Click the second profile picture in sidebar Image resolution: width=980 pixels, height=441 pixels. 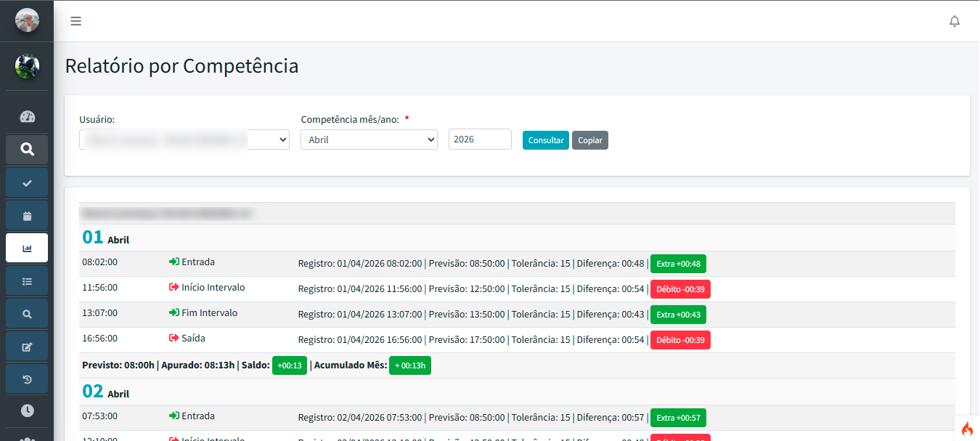pyautogui.click(x=27, y=65)
